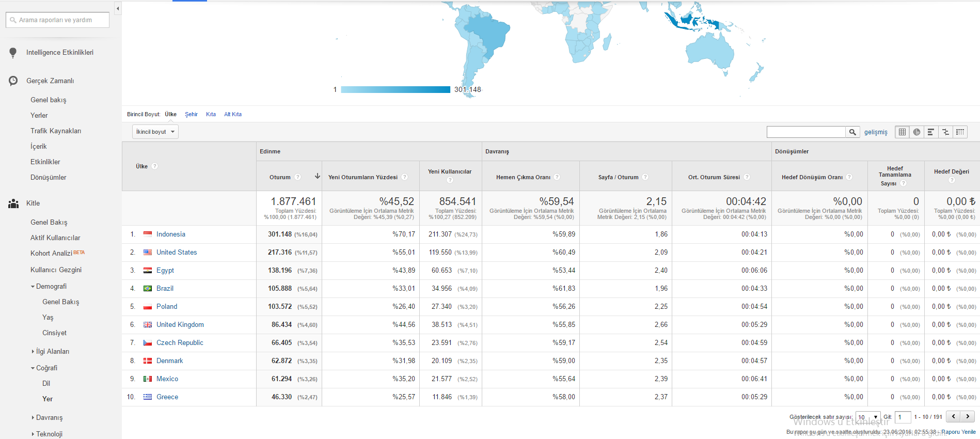Select the comparison view icon
This screenshot has width=980, height=439.
tap(945, 132)
